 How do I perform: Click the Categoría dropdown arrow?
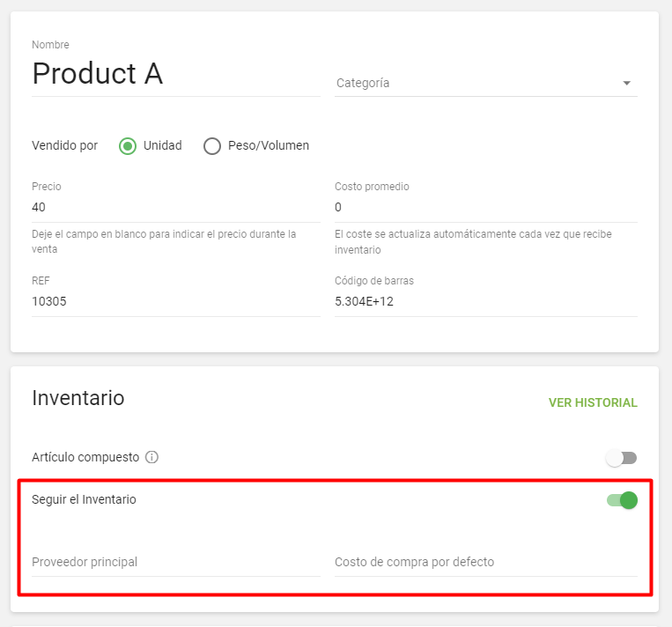point(626,83)
